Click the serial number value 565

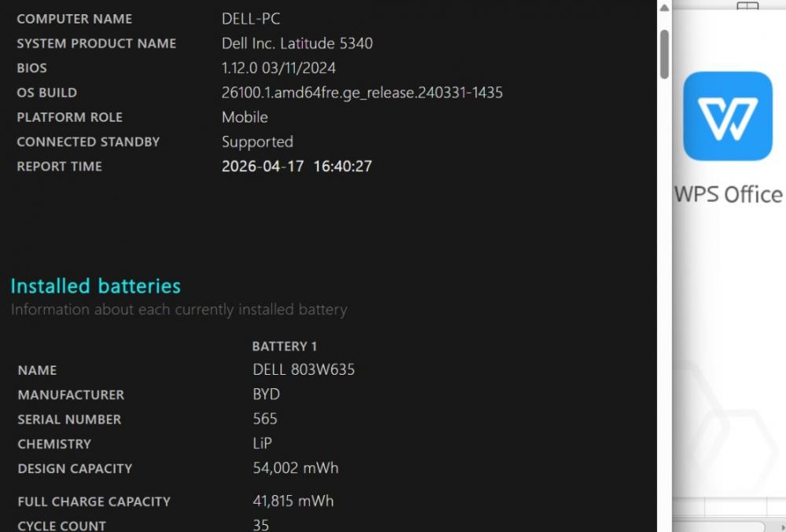(265, 419)
